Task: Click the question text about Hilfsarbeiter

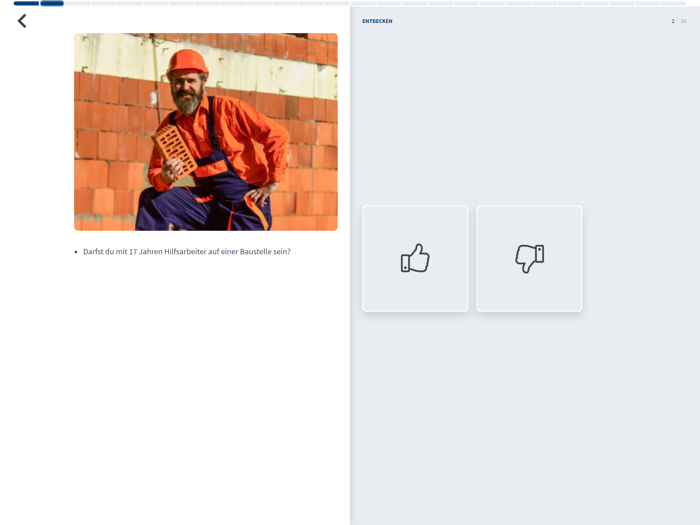Action: [x=187, y=252]
